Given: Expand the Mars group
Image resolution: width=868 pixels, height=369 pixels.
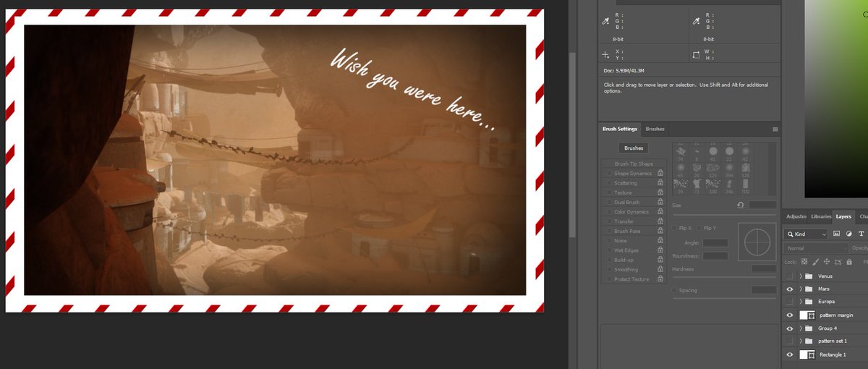Looking at the screenshot, I should (x=800, y=289).
